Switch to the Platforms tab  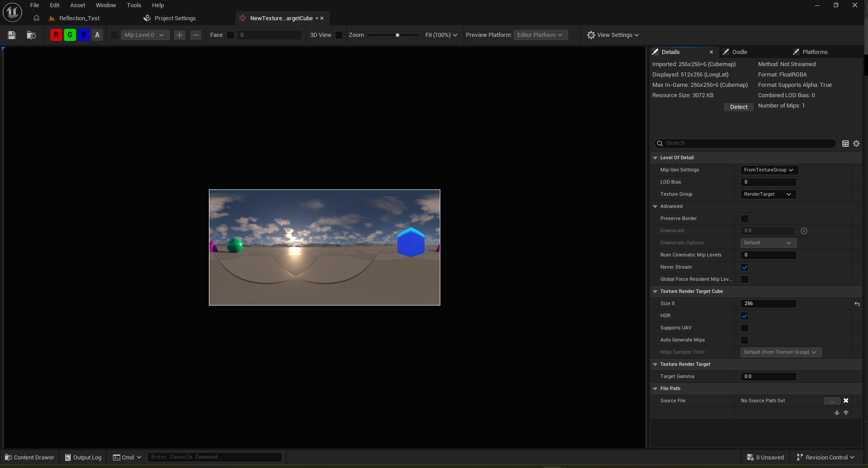coord(815,52)
